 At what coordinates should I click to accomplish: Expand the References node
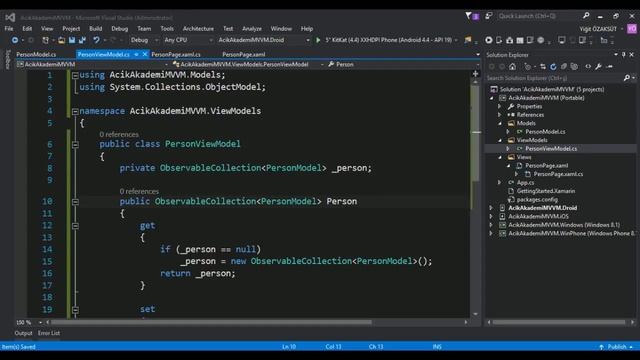pos(500,115)
